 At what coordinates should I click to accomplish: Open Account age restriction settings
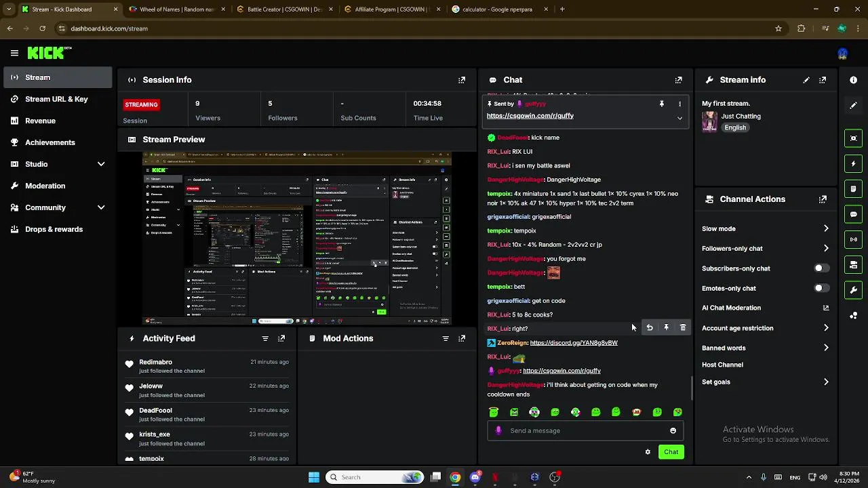(x=766, y=328)
